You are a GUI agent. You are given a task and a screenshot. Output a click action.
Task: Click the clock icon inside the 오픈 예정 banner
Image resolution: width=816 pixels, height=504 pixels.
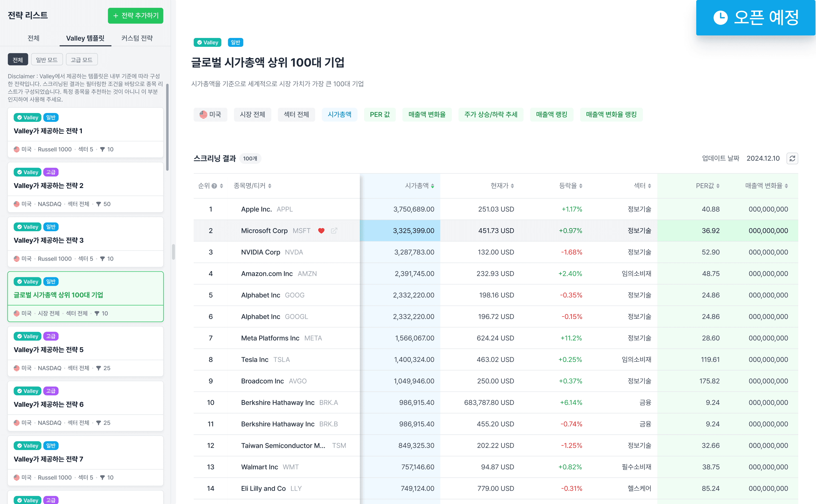[720, 18]
